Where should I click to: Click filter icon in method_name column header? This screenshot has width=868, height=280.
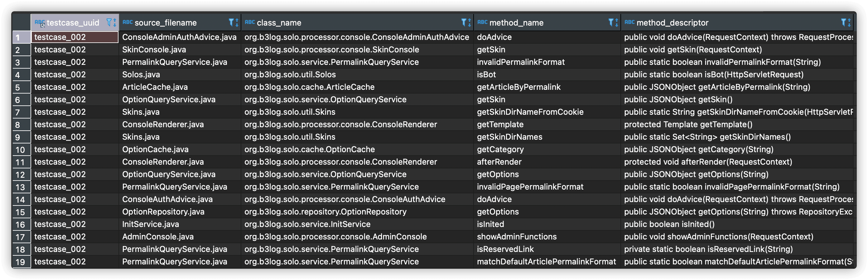pyautogui.click(x=611, y=22)
